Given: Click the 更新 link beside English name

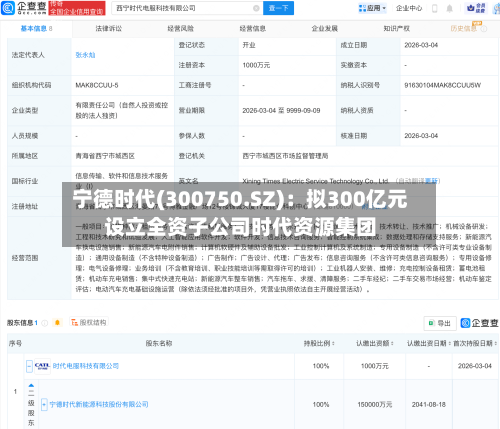Looking at the screenshot, I should [x=431, y=181].
